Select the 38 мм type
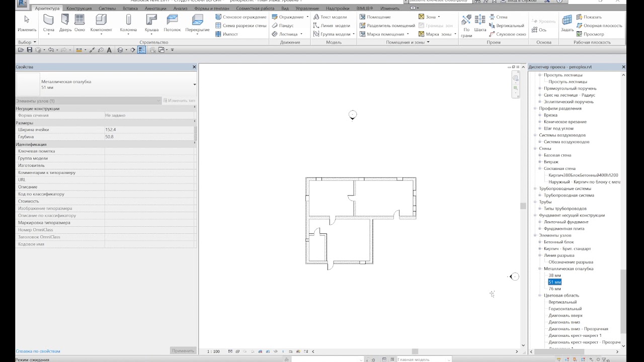644x362 pixels. point(554,276)
